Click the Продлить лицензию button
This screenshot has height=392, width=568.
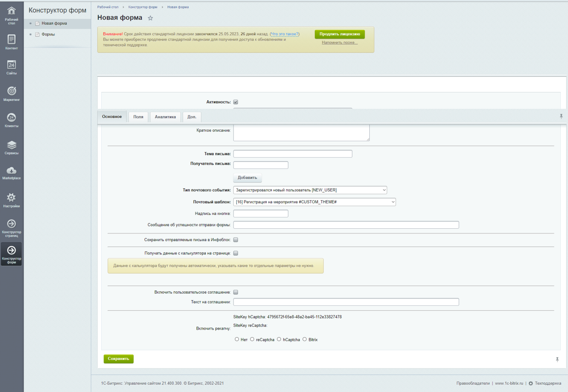[340, 34]
